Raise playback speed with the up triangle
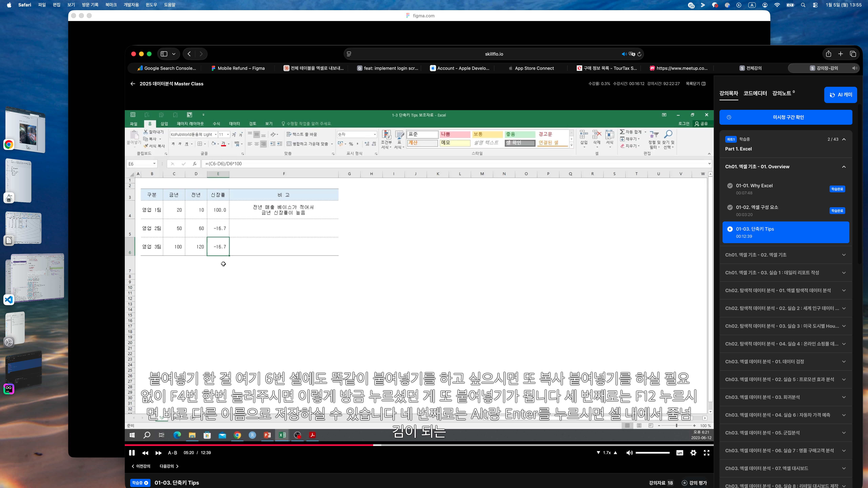Viewport: 868px width, 488px height. pyautogui.click(x=616, y=453)
